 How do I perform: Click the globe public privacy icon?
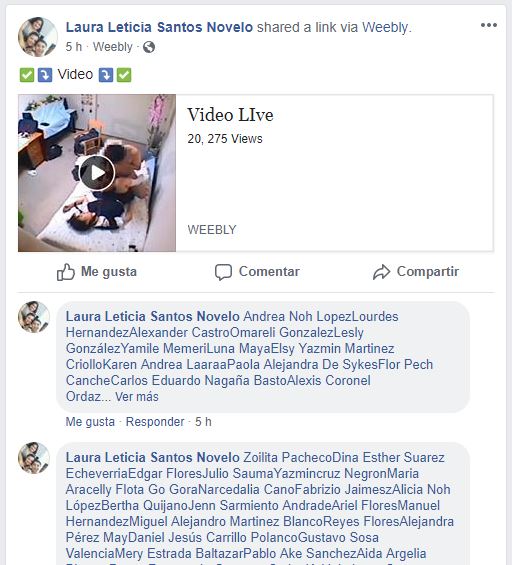pyautogui.click(x=149, y=47)
